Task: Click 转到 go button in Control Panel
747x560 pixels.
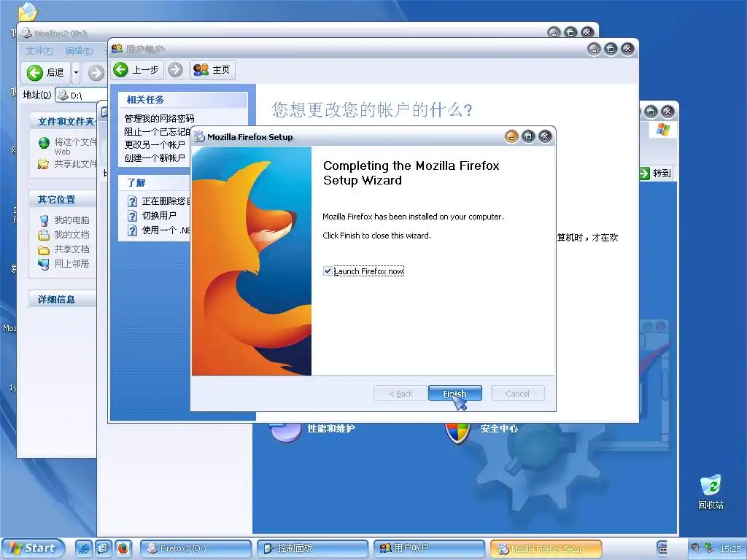Action: click(656, 174)
